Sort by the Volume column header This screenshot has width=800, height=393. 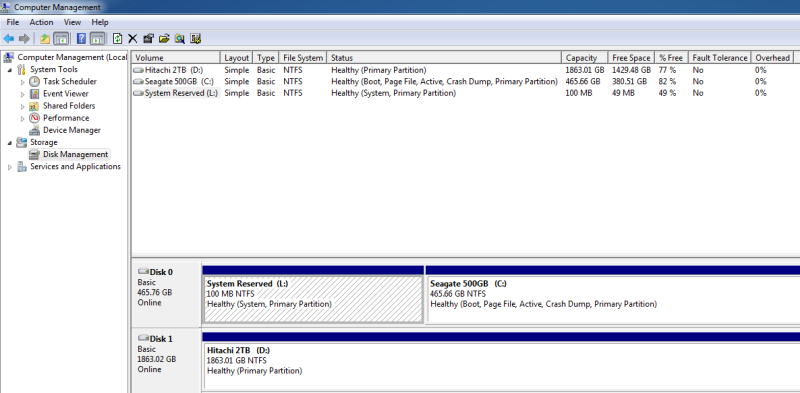(x=176, y=58)
